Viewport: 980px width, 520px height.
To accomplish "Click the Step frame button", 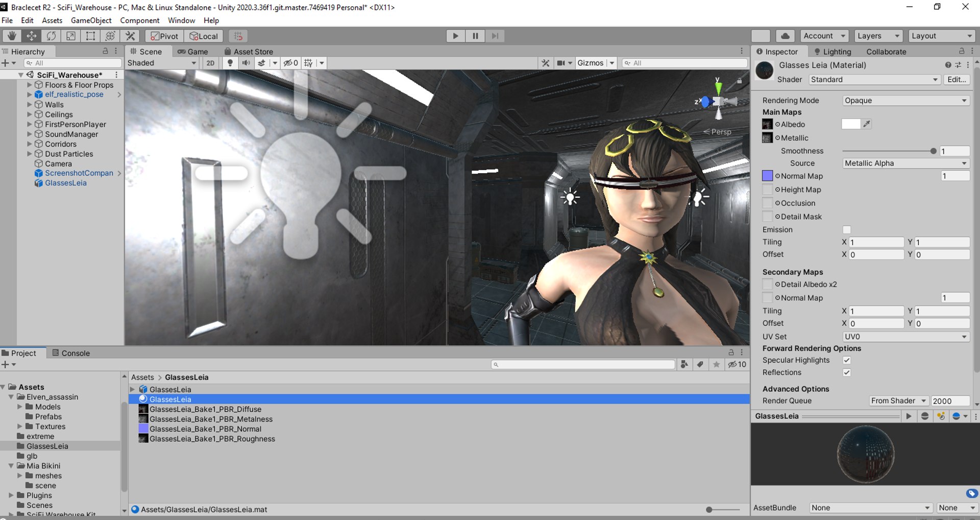I will [x=495, y=36].
